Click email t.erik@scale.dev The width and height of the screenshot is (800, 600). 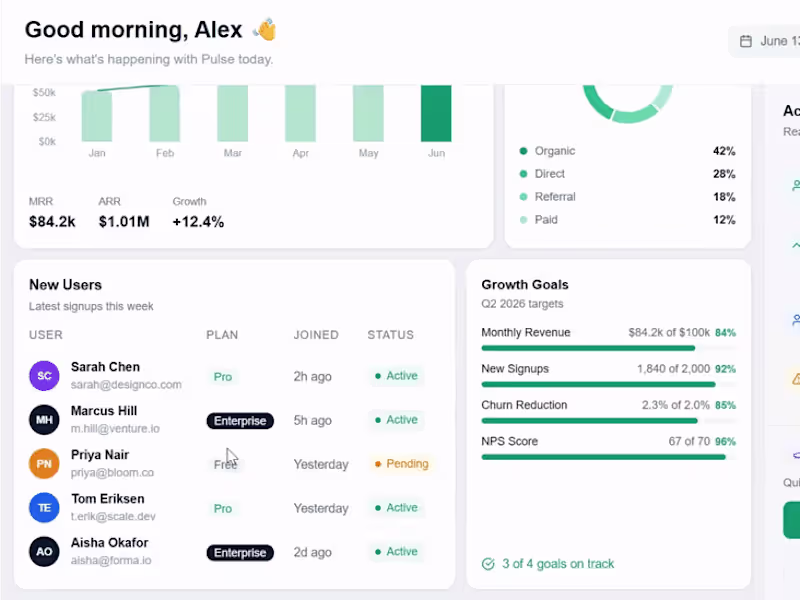point(113,516)
